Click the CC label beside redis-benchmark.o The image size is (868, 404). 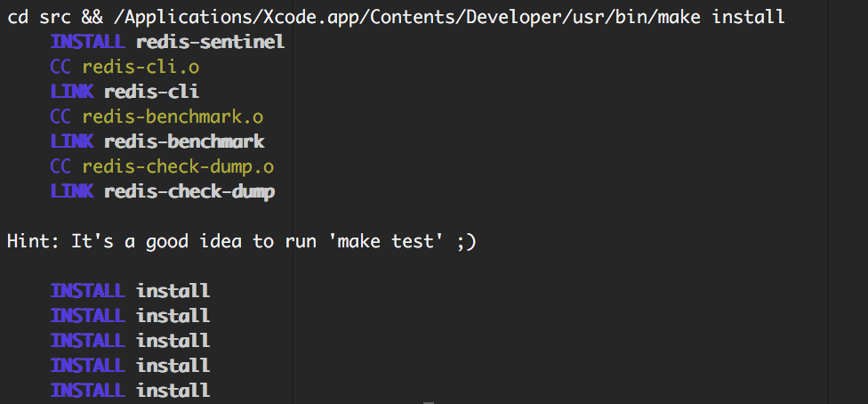tap(60, 117)
